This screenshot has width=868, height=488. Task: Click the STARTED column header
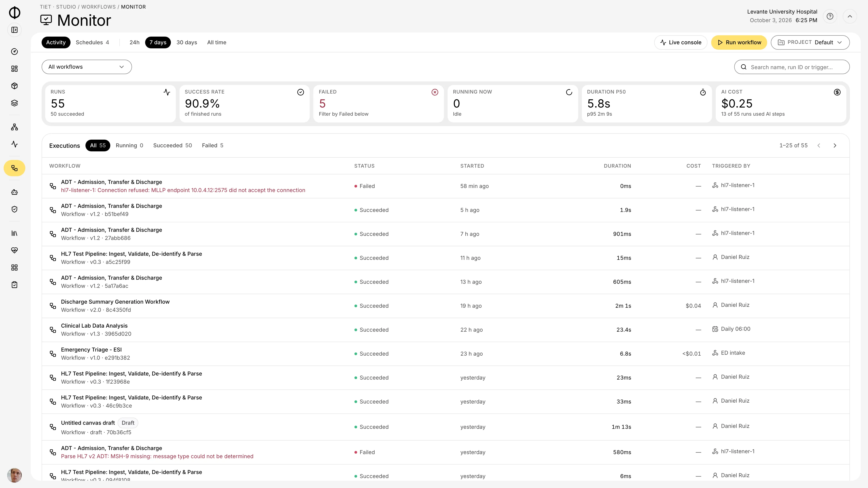(x=472, y=166)
